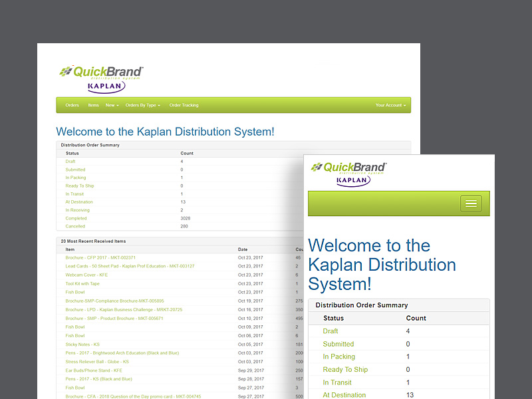Image resolution: width=532 pixels, height=399 pixels.
Task: Click the date Sep 28, 2017
Action: point(251,379)
